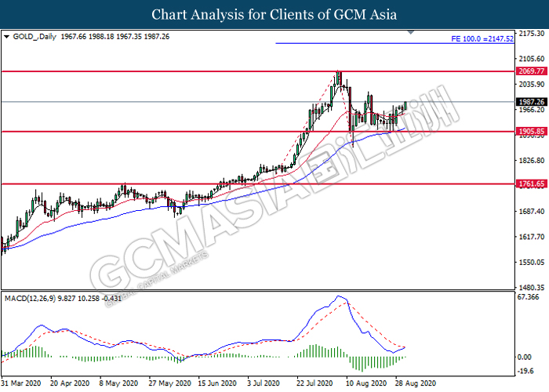This screenshot has height=392, width=549.
Task: Click the chart shift triangle marker at top
Action: (411, 32)
